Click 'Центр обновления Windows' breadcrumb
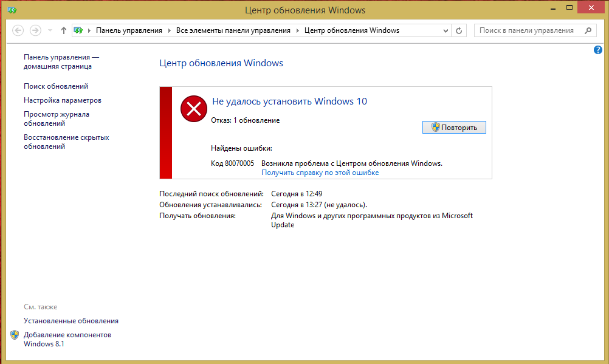Screen dimensions: 609x364 (351, 30)
